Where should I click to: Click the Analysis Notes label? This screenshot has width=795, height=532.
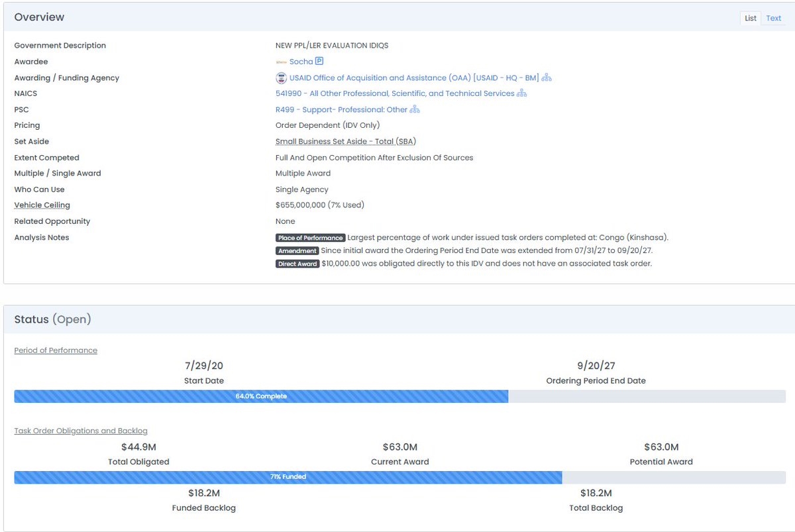(42, 237)
